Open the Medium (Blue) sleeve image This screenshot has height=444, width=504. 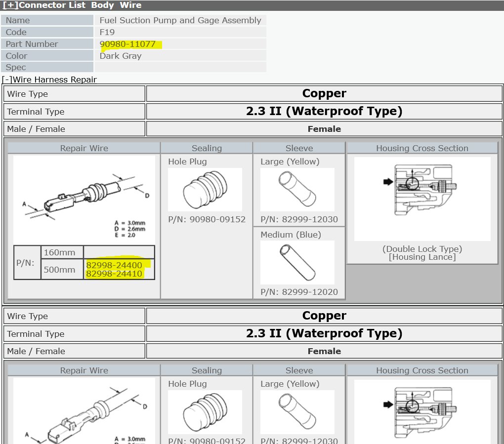click(x=297, y=262)
